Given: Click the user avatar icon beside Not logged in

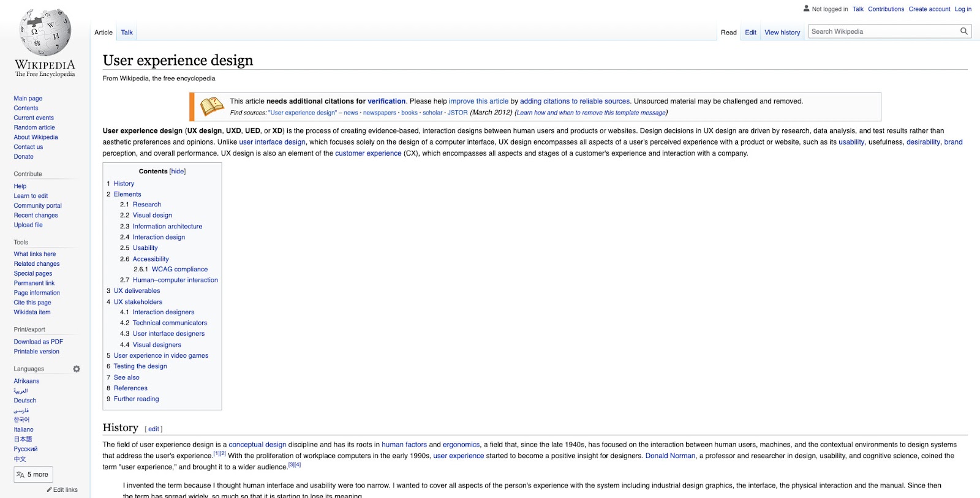Looking at the screenshot, I should [807, 9].
